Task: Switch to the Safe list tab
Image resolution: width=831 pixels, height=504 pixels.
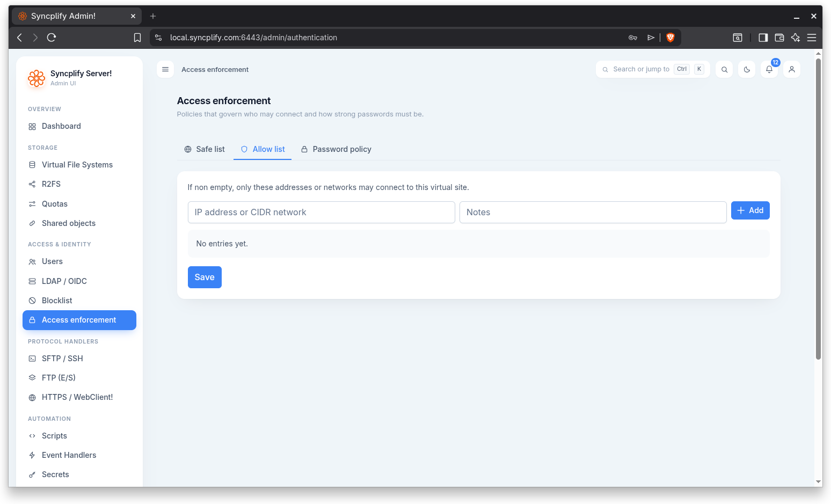Action: (205, 149)
